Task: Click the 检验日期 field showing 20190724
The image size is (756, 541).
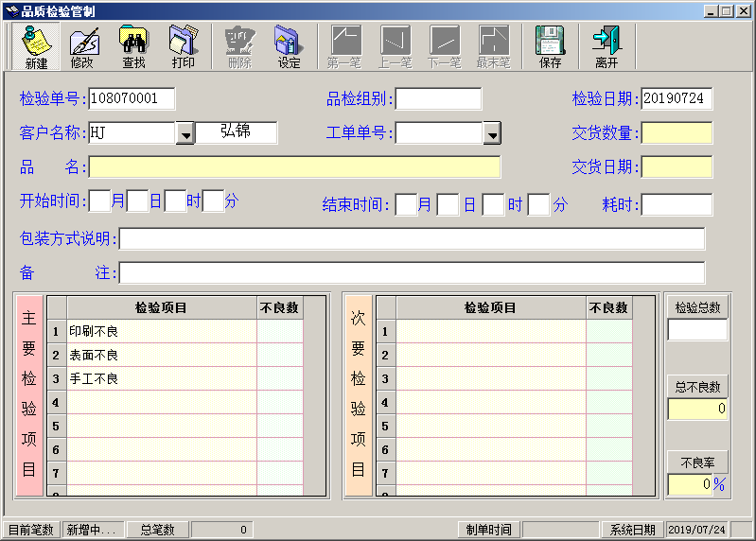Action: tap(677, 98)
